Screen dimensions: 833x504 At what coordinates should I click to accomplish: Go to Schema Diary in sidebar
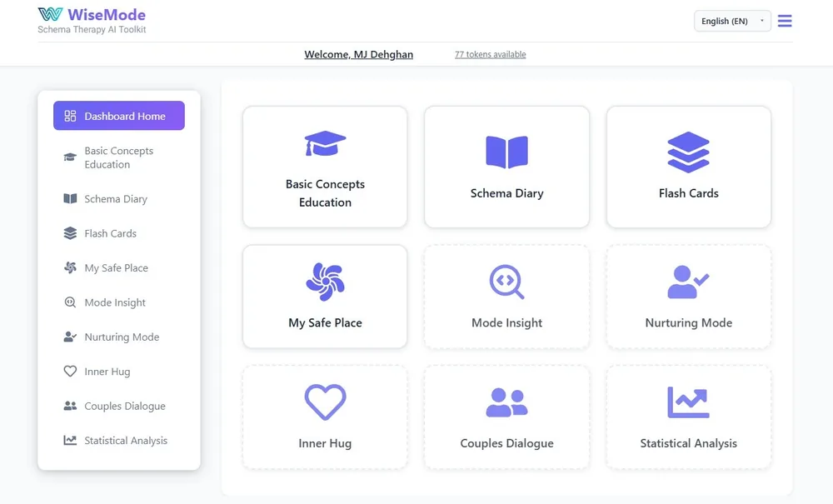pyautogui.click(x=119, y=198)
